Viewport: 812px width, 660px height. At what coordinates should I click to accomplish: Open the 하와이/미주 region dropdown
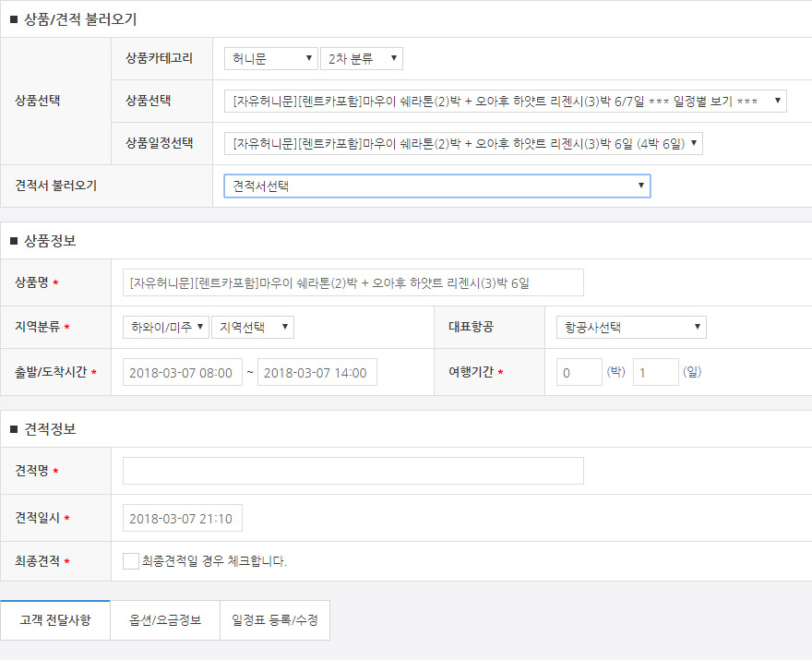(166, 327)
